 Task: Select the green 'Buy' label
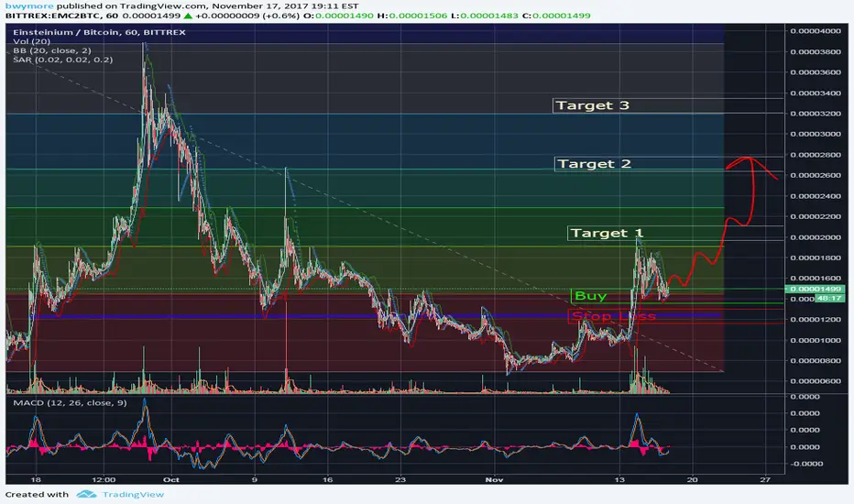tap(590, 295)
